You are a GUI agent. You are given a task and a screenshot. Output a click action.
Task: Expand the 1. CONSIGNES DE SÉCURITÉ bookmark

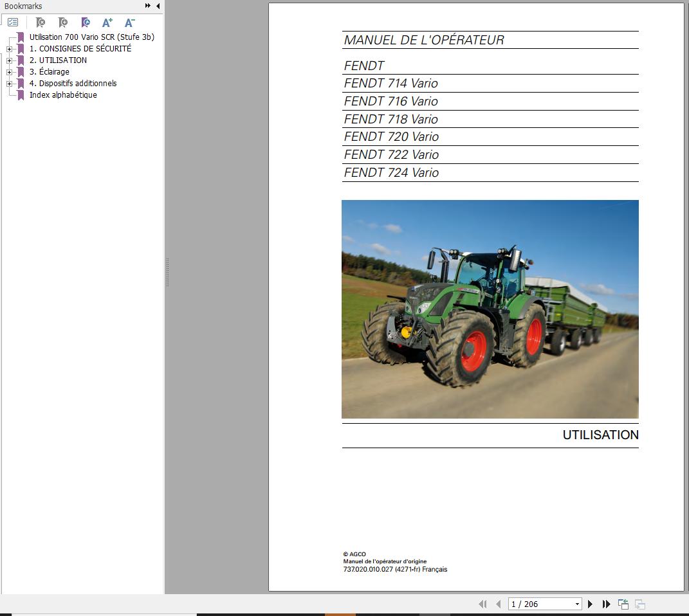coord(9,49)
